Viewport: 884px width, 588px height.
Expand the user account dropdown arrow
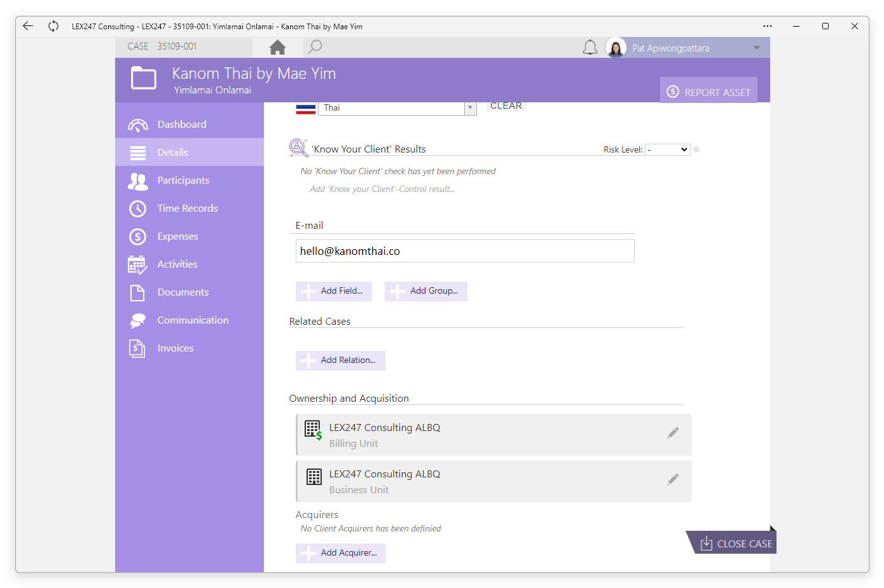click(x=757, y=48)
